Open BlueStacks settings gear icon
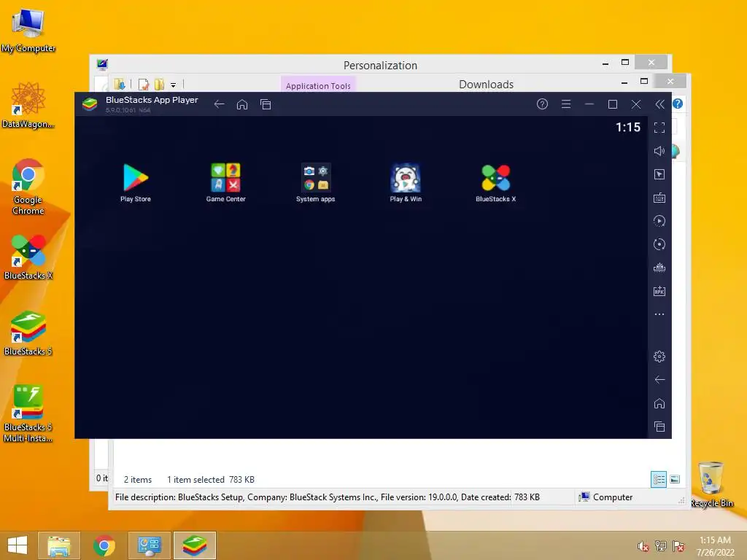Image resolution: width=747 pixels, height=560 pixels. click(659, 356)
